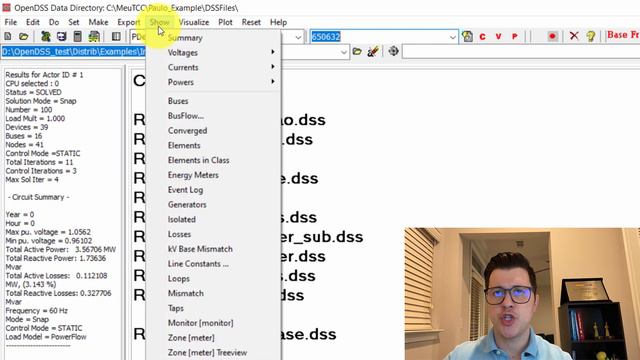The height and width of the screenshot is (360, 640).
Task: Click the yellow question mark help icon
Action: [591, 36]
